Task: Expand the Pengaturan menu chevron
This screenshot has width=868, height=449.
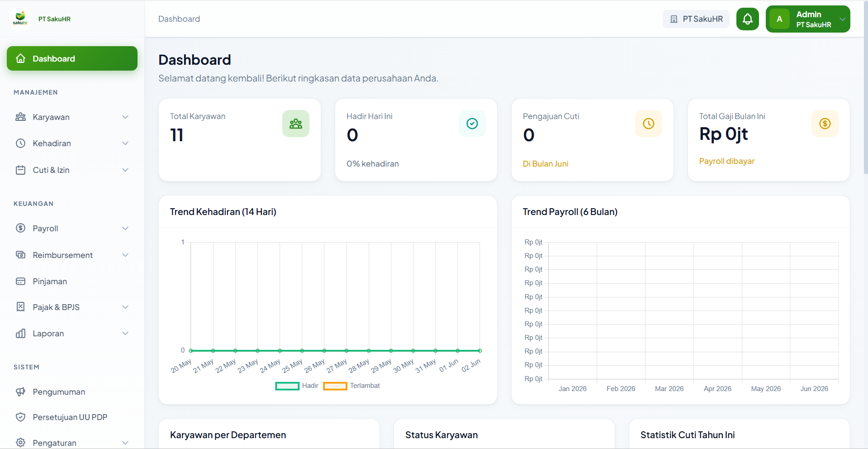Action: pos(125,443)
